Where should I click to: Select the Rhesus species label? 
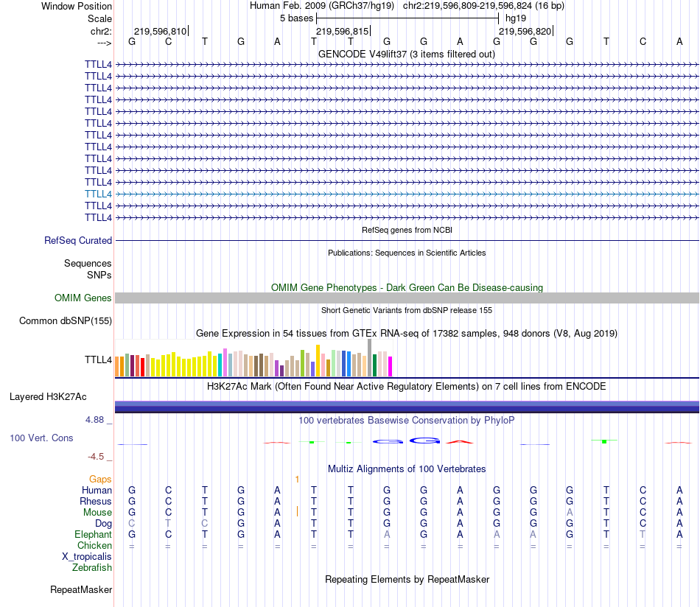pos(96,502)
